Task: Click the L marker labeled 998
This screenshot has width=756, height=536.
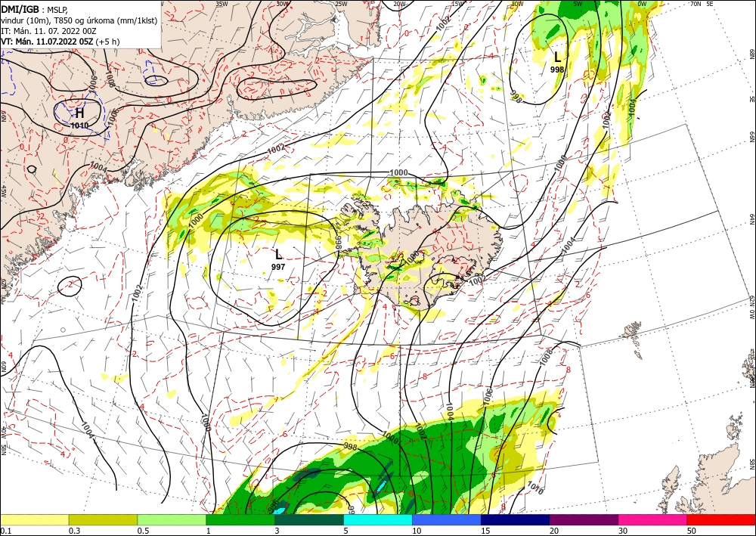Action: point(557,57)
